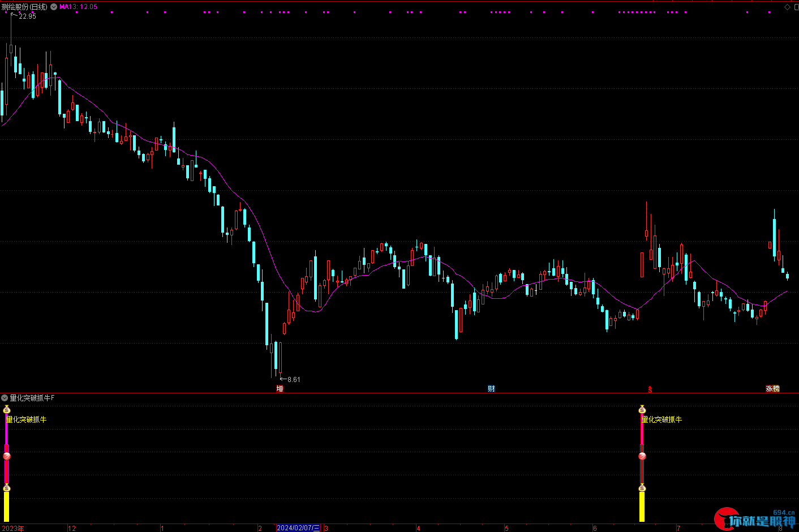Click the top money bag icon at left signal
Viewport: 799px width, 532px height.
(x=7, y=409)
